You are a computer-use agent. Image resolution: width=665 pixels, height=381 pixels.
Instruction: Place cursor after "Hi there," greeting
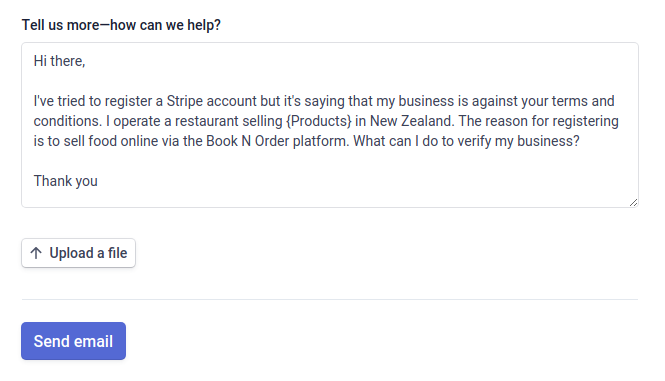[x=86, y=61]
